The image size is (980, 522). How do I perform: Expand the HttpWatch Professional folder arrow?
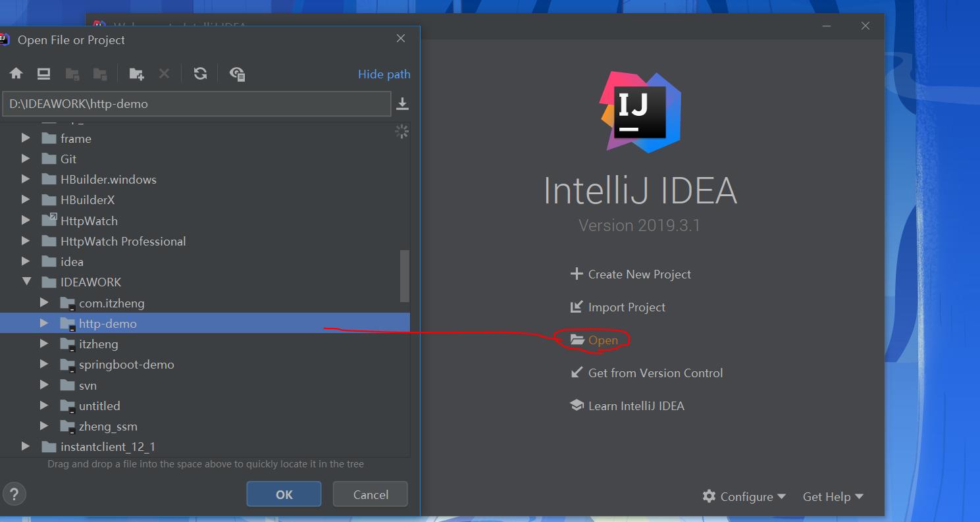[x=26, y=241]
